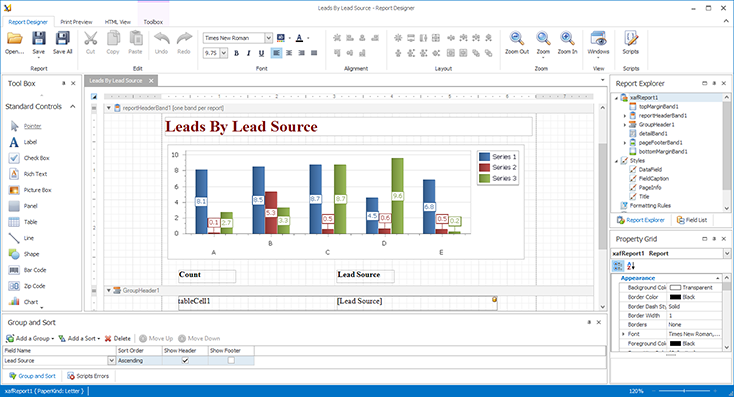This screenshot has width=734, height=397.
Task: Check Show Footer for Lead Source
Action: click(x=231, y=360)
